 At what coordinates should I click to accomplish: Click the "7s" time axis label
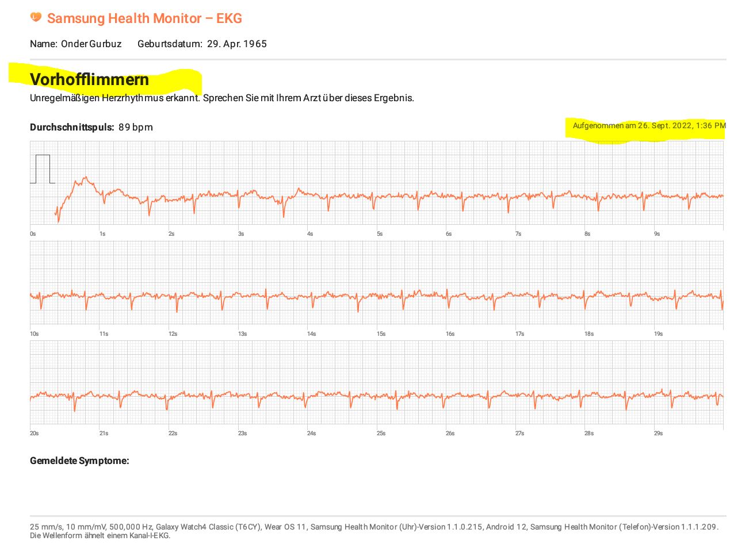click(x=518, y=234)
